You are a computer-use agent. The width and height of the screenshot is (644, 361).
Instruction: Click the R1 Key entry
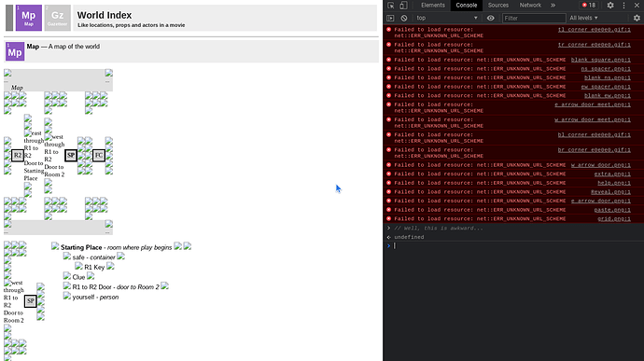point(94,267)
